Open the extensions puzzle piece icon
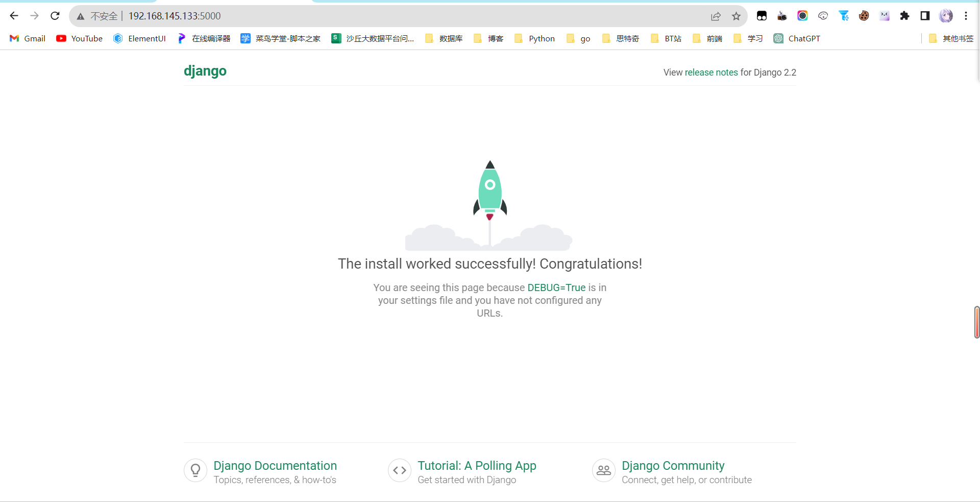 (x=905, y=16)
